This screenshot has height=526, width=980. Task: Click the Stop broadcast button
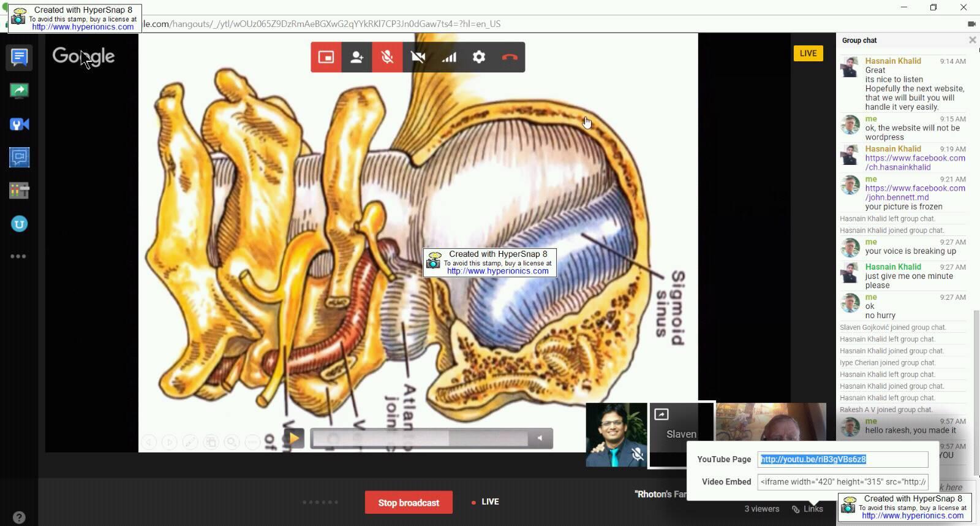(409, 503)
